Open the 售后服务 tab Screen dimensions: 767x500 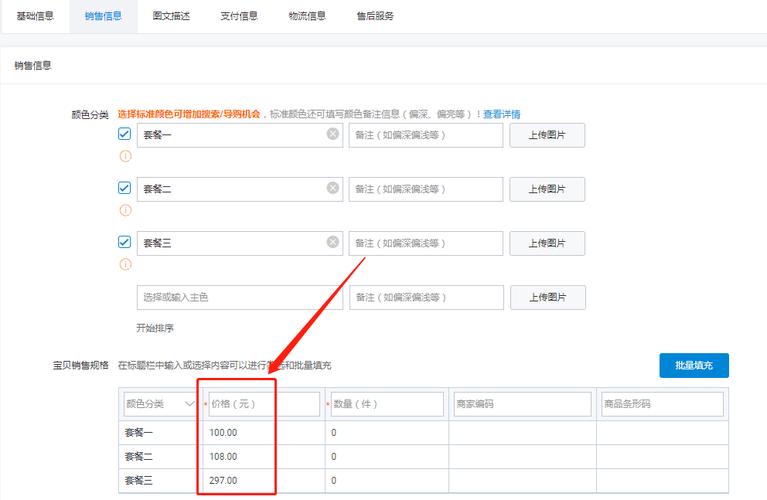click(x=375, y=16)
